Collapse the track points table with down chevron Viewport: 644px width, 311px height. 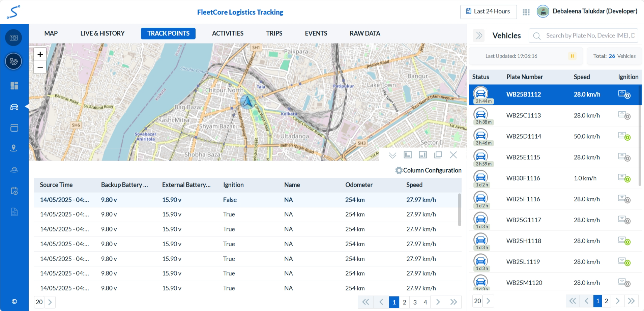click(x=392, y=155)
